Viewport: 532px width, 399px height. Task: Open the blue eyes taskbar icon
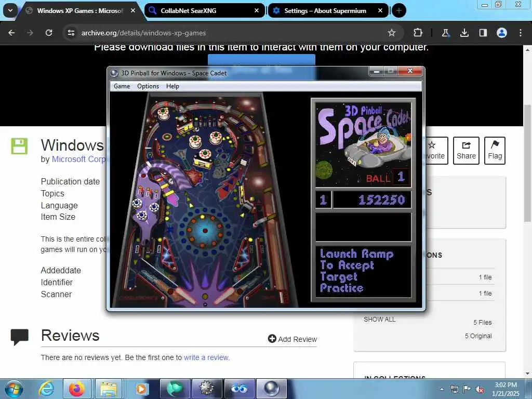239,389
